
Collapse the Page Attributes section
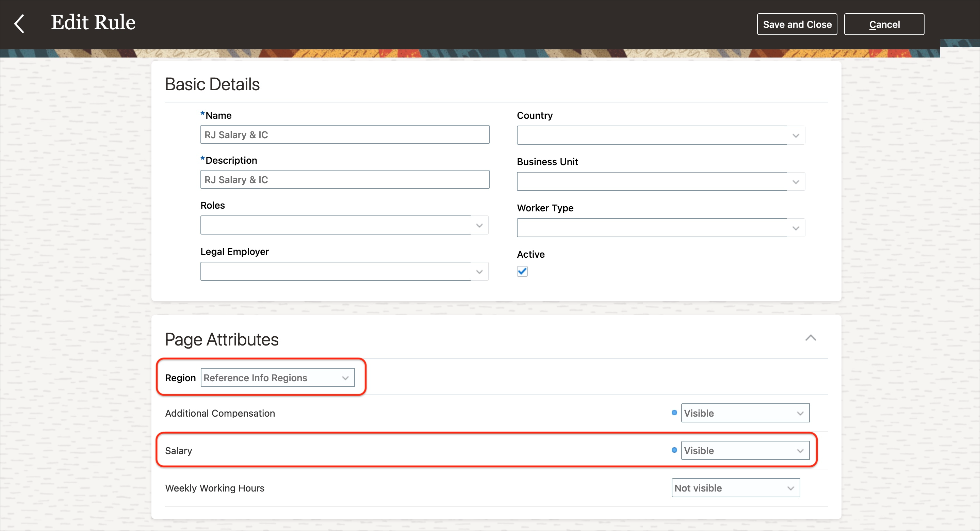click(x=810, y=338)
